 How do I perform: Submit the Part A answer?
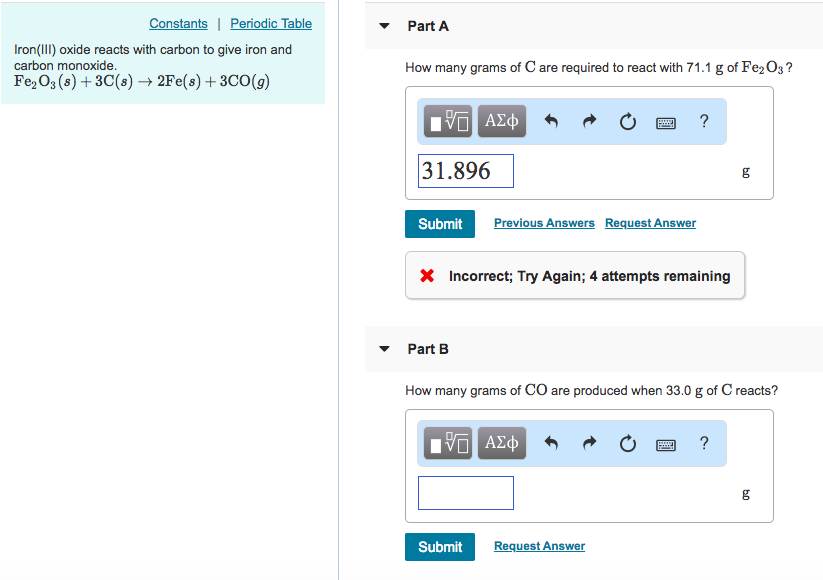point(439,223)
